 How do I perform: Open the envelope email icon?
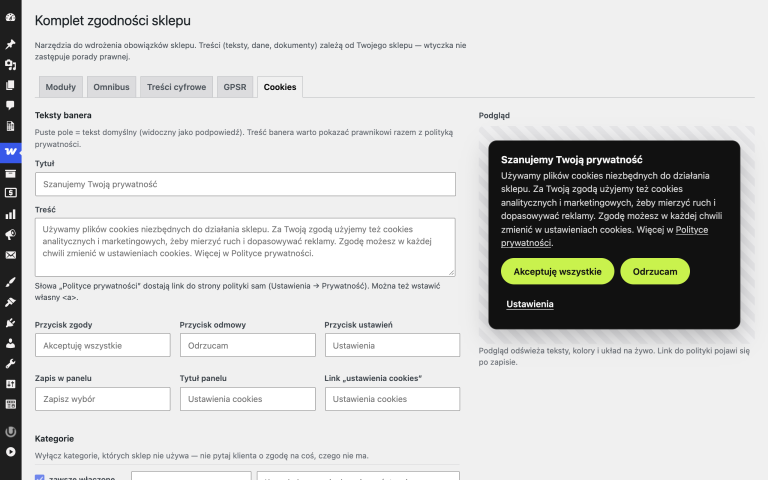(x=10, y=255)
